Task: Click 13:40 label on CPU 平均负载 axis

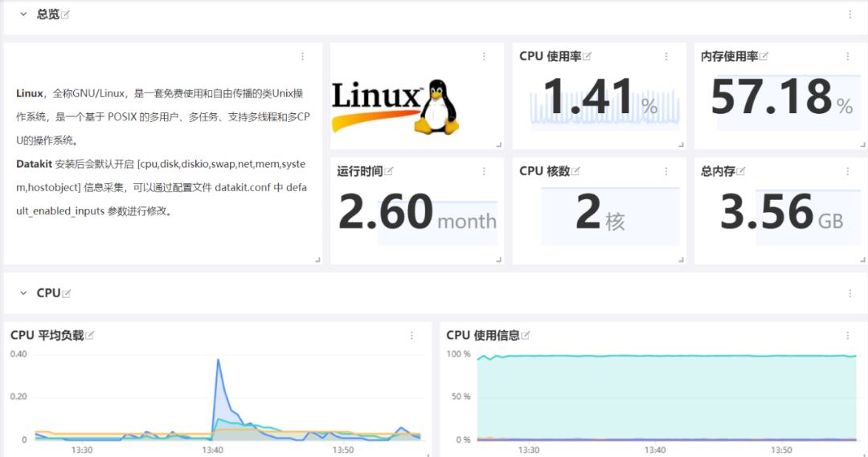Action: [212, 451]
